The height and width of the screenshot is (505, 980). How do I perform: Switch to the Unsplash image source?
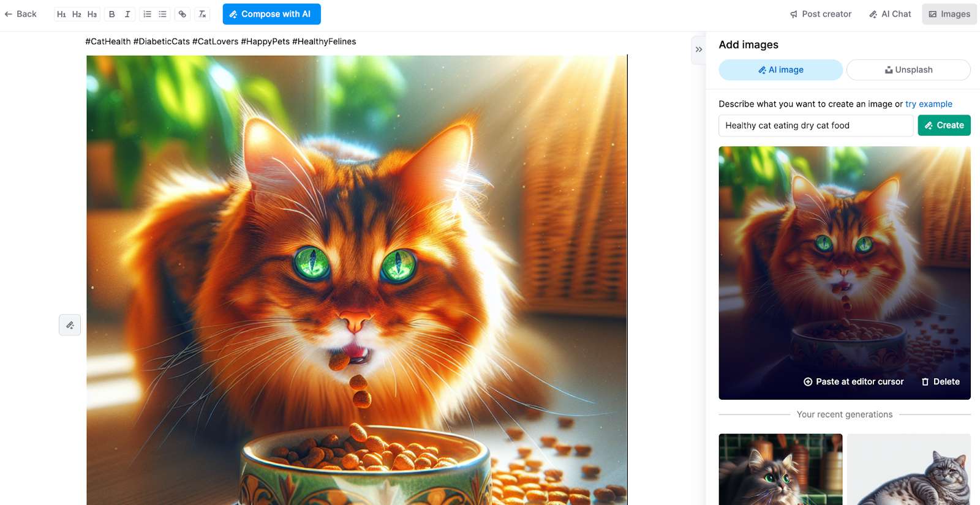click(x=908, y=70)
